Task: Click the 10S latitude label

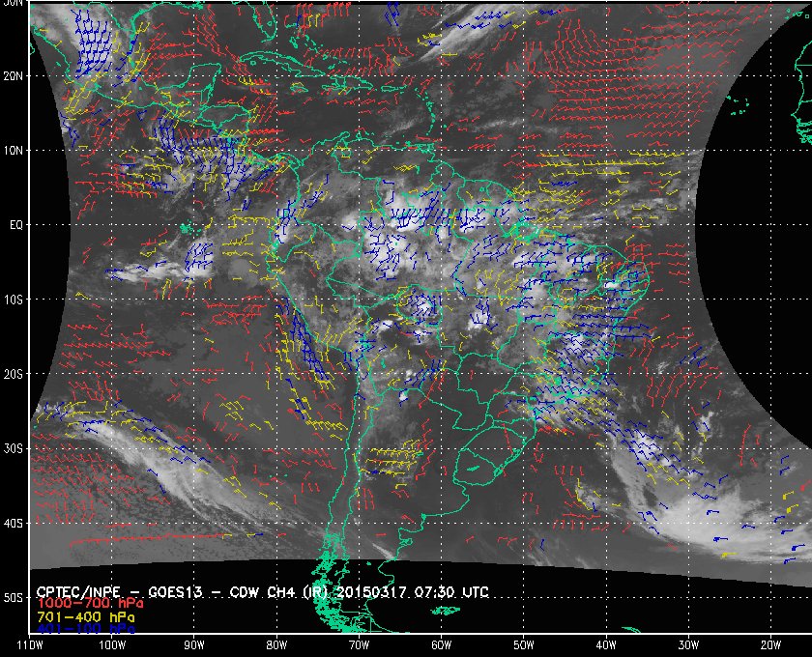Action: click(14, 300)
